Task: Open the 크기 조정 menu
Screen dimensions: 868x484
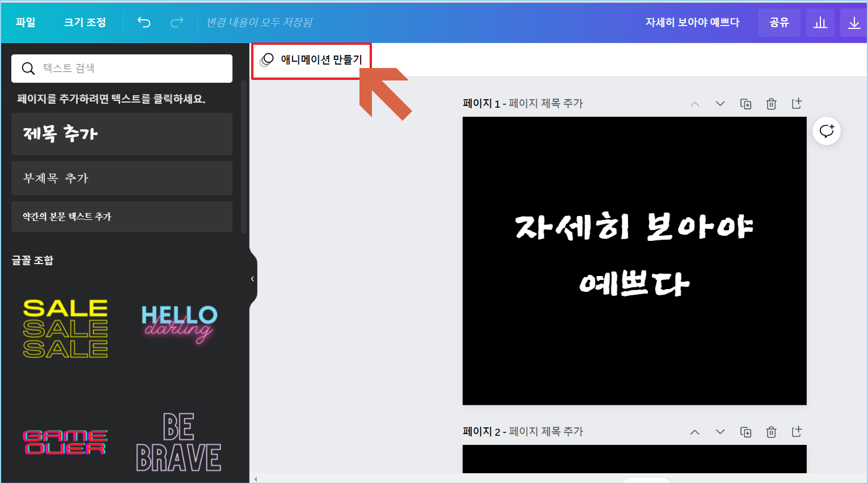Action: click(84, 22)
